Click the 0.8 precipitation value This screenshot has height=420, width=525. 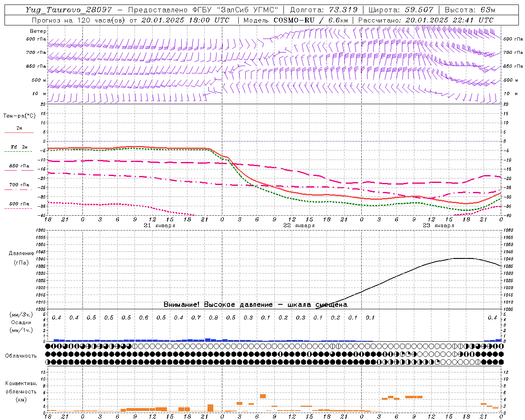point(213,318)
